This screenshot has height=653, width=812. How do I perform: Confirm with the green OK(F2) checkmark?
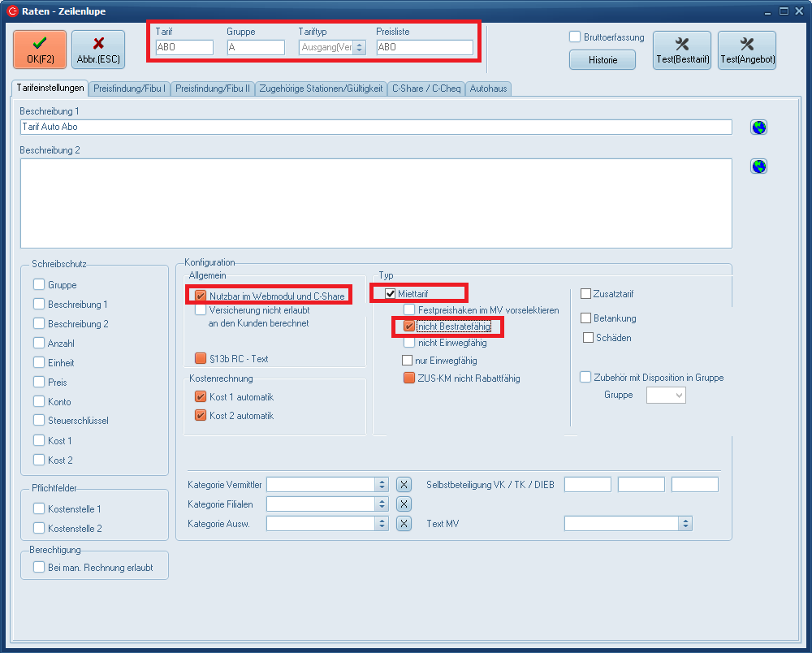[40, 50]
